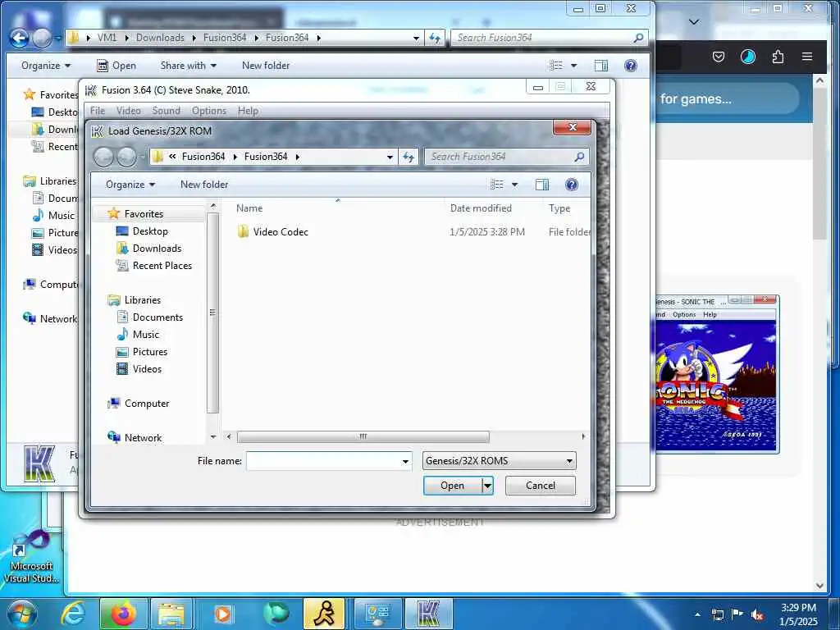Open Firefox extensions puzzle icon
Viewport: 840px width, 630px height.
pyautogui.click(x=778, y=57)
